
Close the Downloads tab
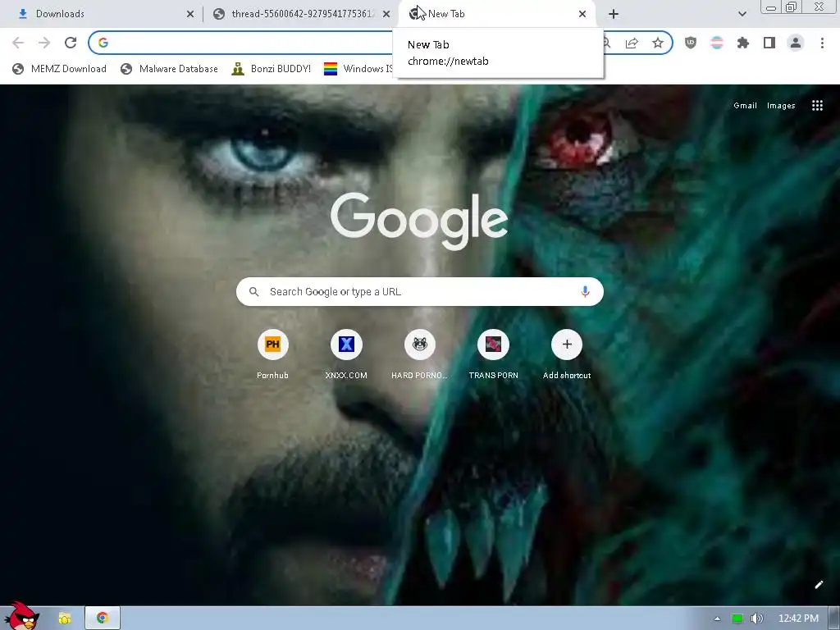coord(190,14)
